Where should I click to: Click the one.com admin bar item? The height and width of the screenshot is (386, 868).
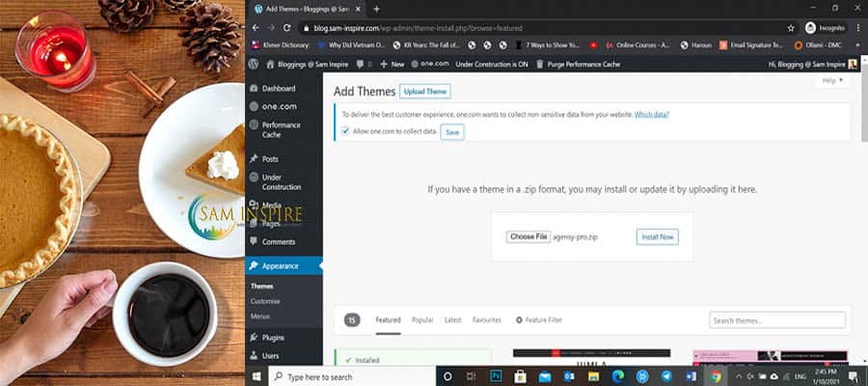(429, 65)
